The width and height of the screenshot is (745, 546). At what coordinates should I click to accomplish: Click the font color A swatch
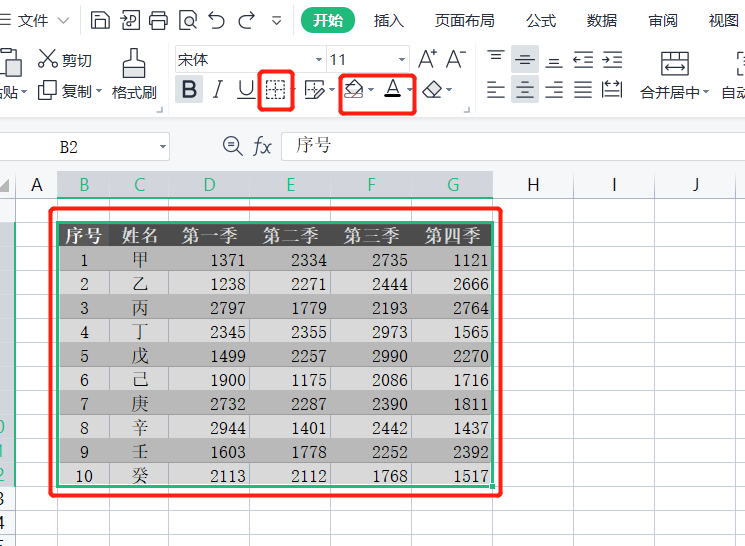(x=392, y=91)
